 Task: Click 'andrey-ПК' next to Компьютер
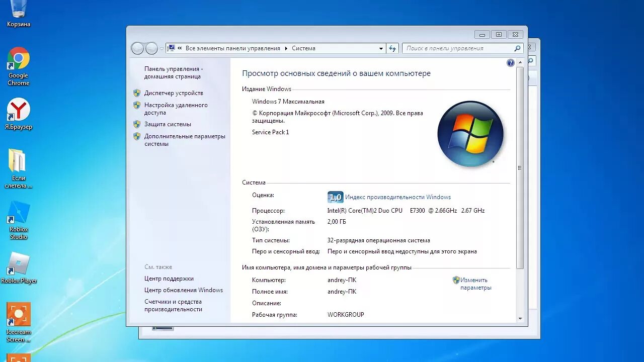tap(342, 280)
